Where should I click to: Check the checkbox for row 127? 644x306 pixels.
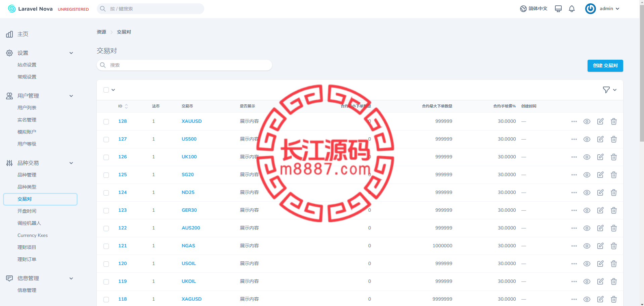pyautogui.click(x=106, y=140)
